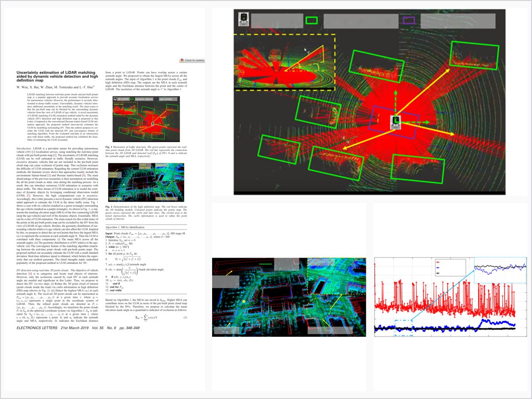Click the Check for updates button
532x399 pixels.
coord(192,60)
